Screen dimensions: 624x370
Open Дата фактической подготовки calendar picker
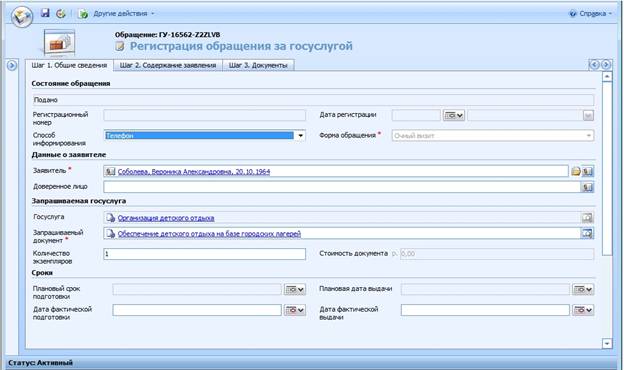tap(295, 310)
